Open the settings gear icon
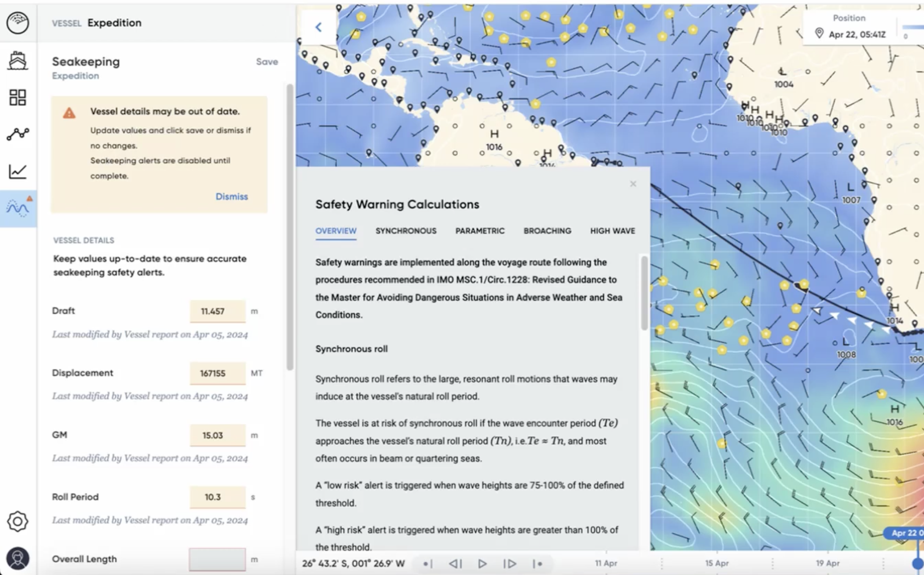Viewport: 924px width, 575px height. pyautogui.click(x=17, y=521)
